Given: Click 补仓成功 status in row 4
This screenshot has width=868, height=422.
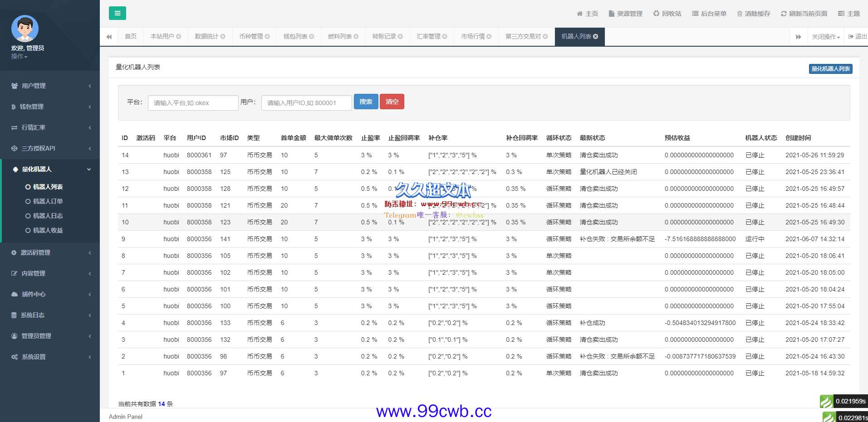Looking at the screenshot, I should tap(592, 323).
